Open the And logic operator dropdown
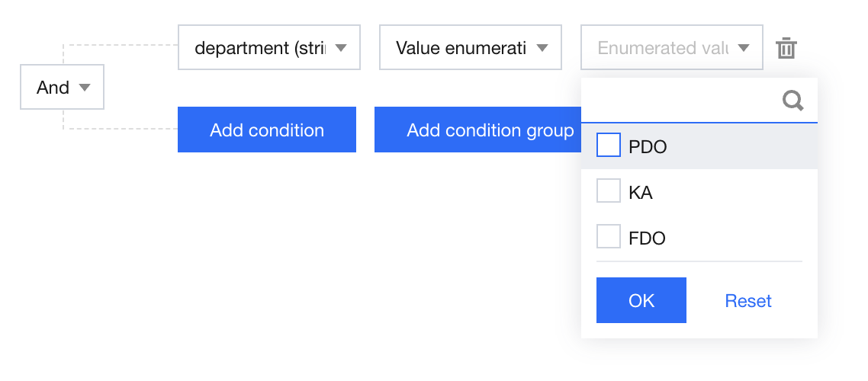868x381 pixels. pyautogui.click(x=61, y=88)
